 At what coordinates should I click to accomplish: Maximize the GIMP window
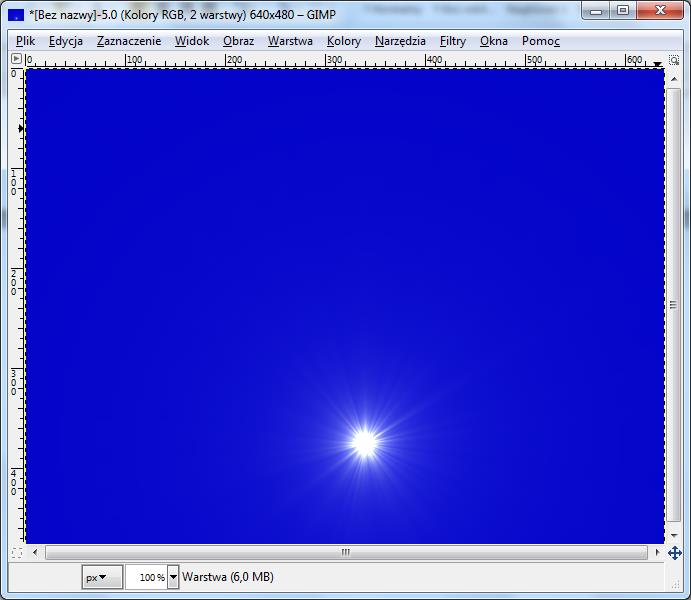pos(623,11)
